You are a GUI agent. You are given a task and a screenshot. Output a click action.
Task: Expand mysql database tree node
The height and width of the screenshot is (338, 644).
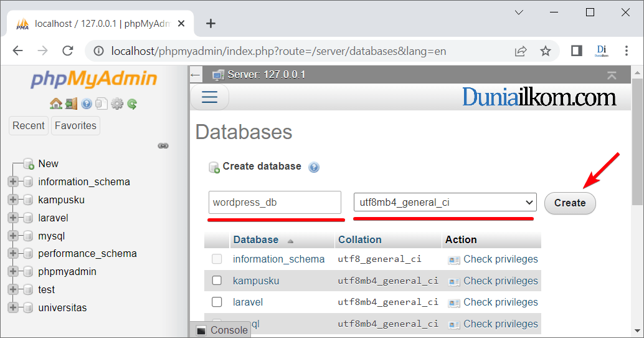point(12,236)
